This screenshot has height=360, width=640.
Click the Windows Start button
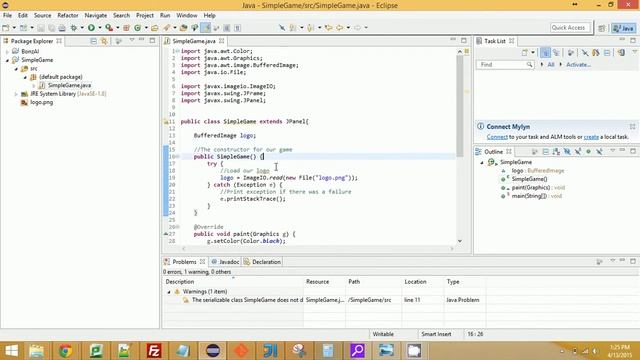(x=11, y=351)
